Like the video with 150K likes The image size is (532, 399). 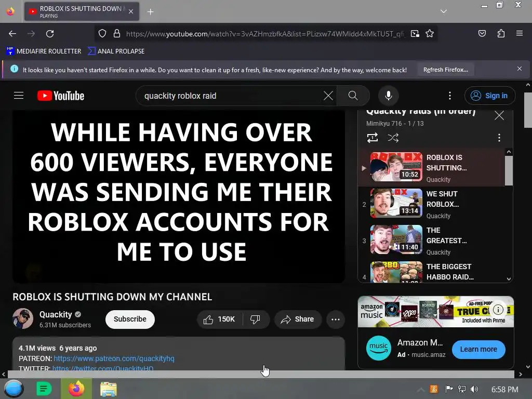click(x=219, y=320)
